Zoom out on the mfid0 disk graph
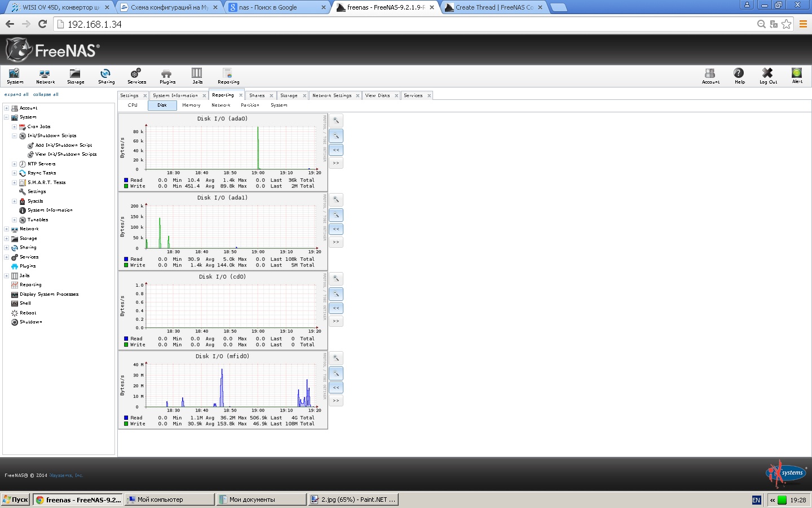 [x=336, y=373]
